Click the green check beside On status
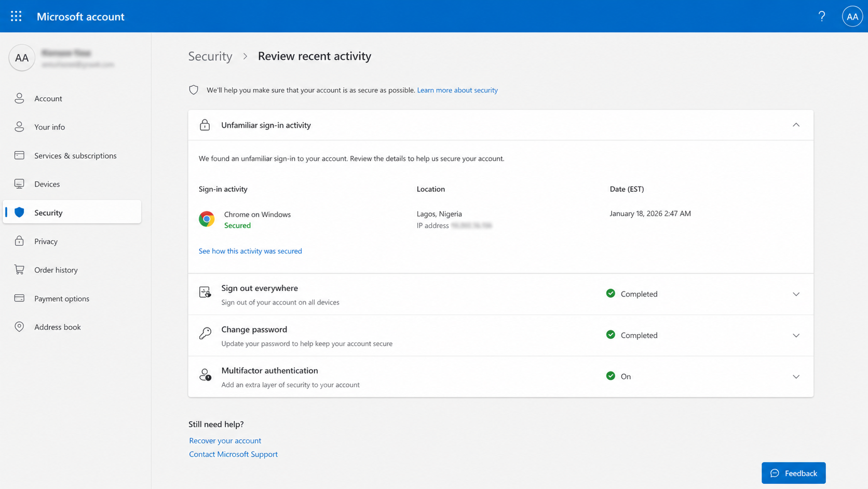This screenshot has width=868, height=489. [x=611, y=376]
